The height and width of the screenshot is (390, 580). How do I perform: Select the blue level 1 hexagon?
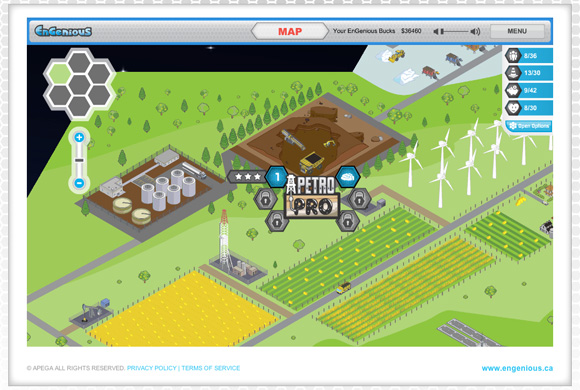[277, 177]
